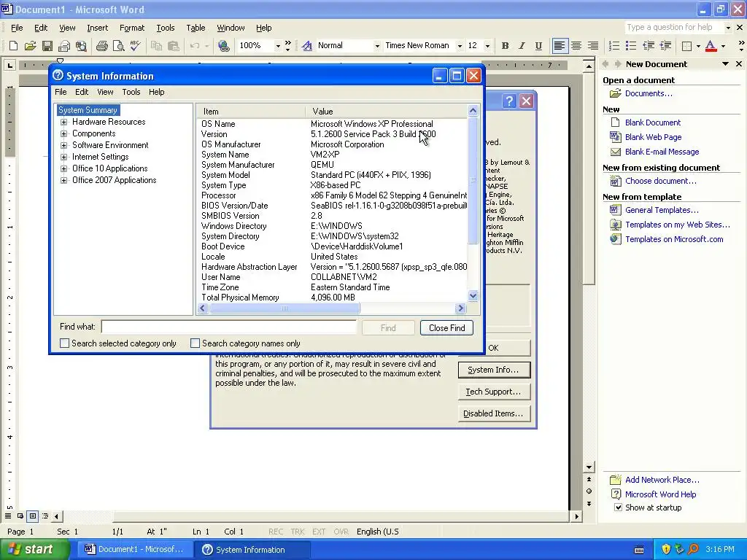Screen dimensions: 747x560
Task: Open System Information's File menu
Action: [x=61, y=92]
